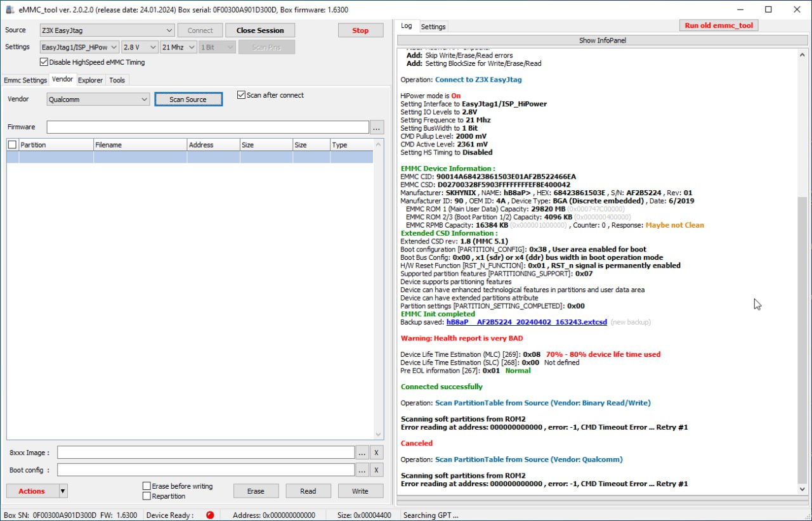Clear the Boot config field with X
Image resolution: width=812 pixels, height=521 pixels.
(377, 470)
